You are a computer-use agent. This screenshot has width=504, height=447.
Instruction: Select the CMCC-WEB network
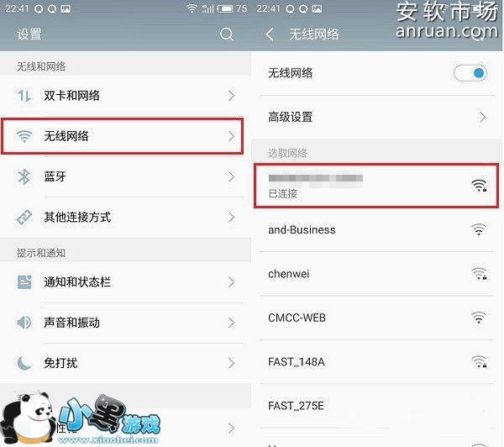(376, 318)
